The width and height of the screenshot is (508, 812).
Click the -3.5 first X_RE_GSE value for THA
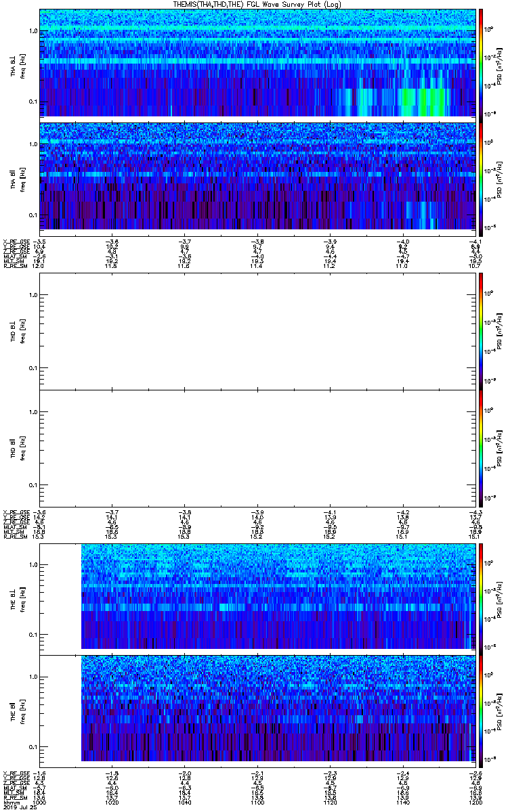[x=40, y=241]
